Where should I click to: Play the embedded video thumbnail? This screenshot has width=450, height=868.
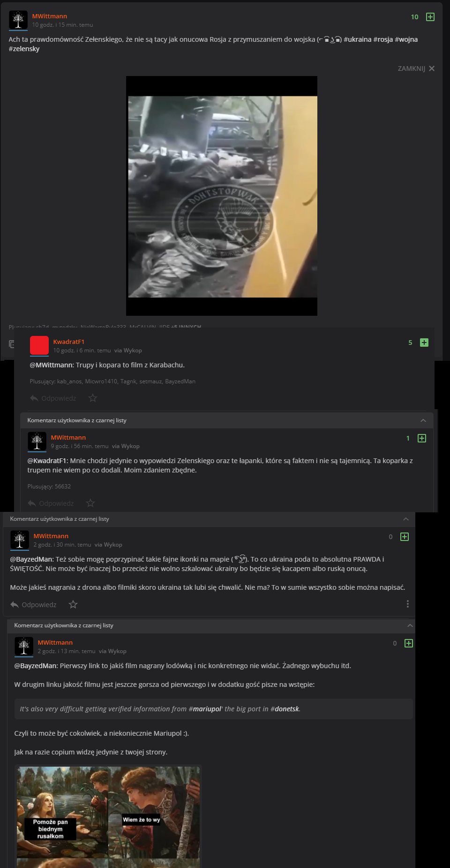coord(222,196)
